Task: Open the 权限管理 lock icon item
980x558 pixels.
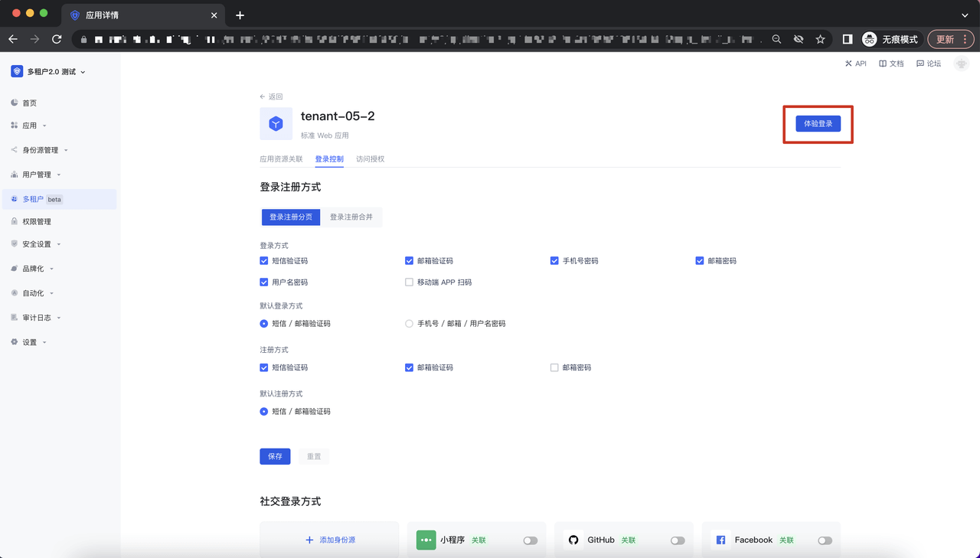Action: pyautogui.click(x=36, y=221)
